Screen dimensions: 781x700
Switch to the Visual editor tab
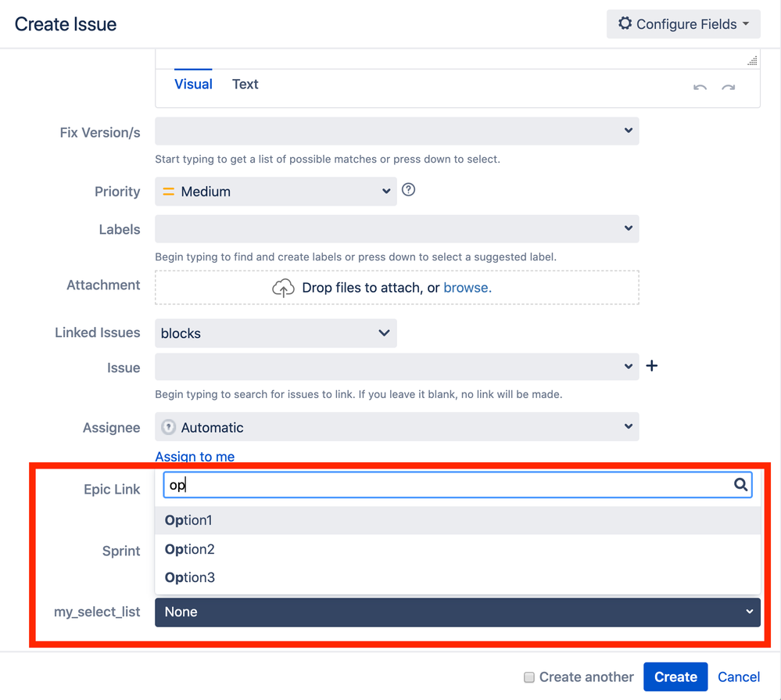[193, 84]
